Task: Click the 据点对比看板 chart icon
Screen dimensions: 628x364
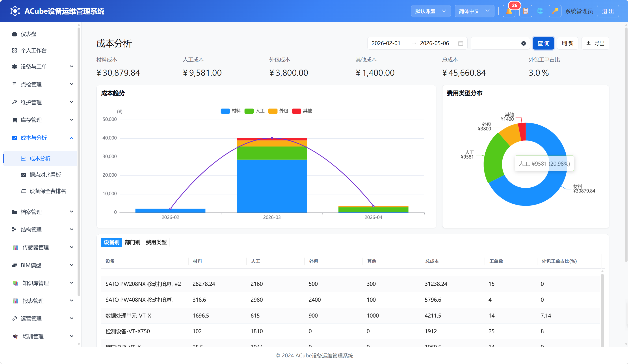Action: coord(23,175)
